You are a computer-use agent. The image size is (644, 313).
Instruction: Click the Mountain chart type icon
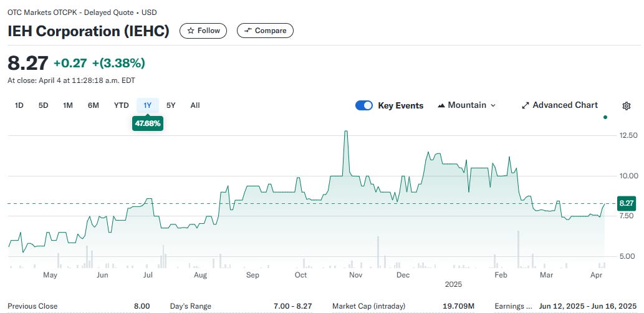pyautogui.click(x=441, y=105)
